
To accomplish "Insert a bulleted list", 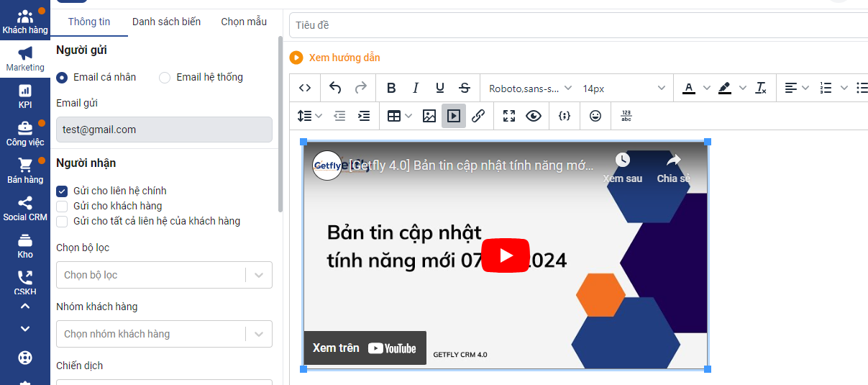I will pyautogui.click(x=862, y=88).
